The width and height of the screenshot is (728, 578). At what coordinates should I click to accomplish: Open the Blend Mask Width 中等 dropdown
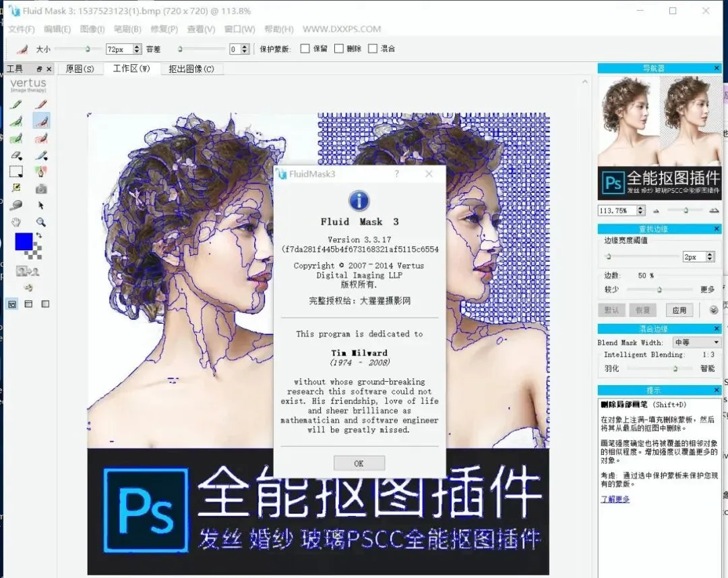click(696, 343)
